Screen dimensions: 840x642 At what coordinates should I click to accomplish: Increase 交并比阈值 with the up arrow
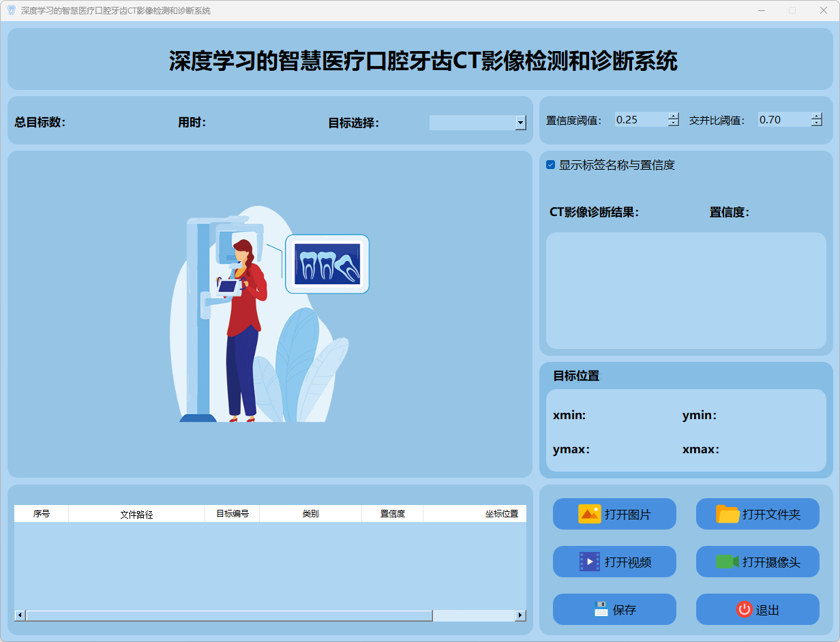coord(817,116)
